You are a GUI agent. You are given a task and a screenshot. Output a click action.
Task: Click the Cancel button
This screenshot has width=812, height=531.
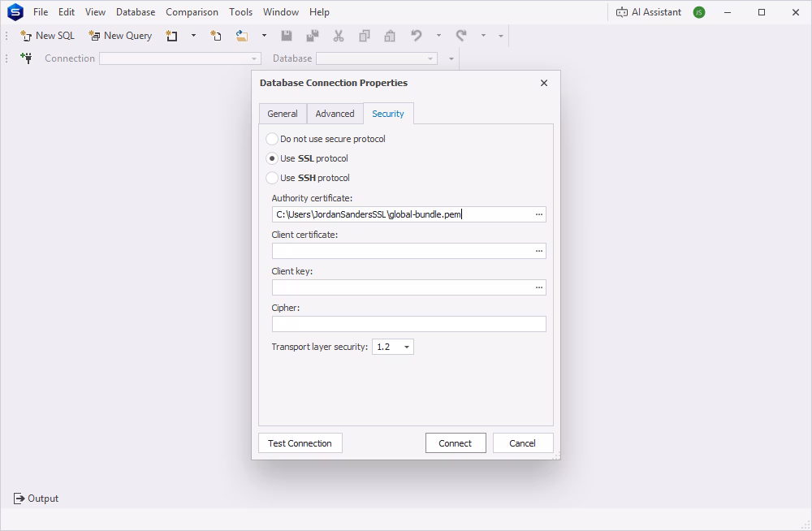point(523,443)
